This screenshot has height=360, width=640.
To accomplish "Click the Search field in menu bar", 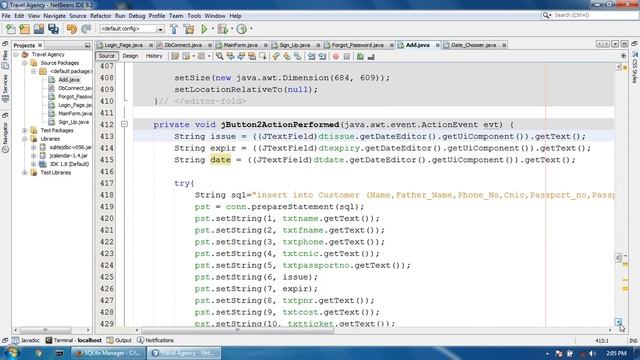I will point(590,15).
